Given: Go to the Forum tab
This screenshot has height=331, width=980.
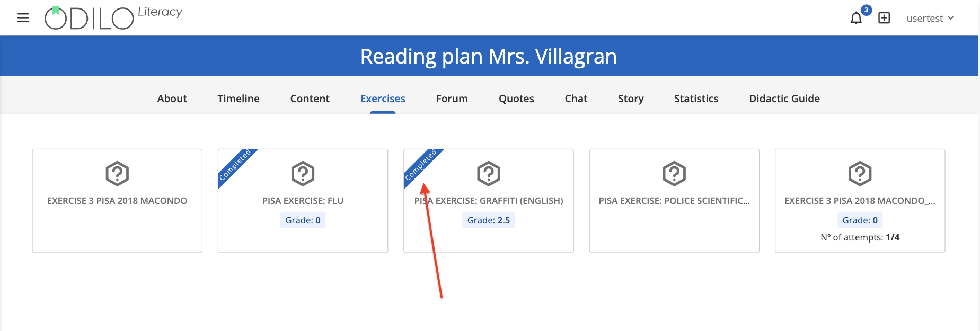Looking at the screenshot, I should coord(452,99).
